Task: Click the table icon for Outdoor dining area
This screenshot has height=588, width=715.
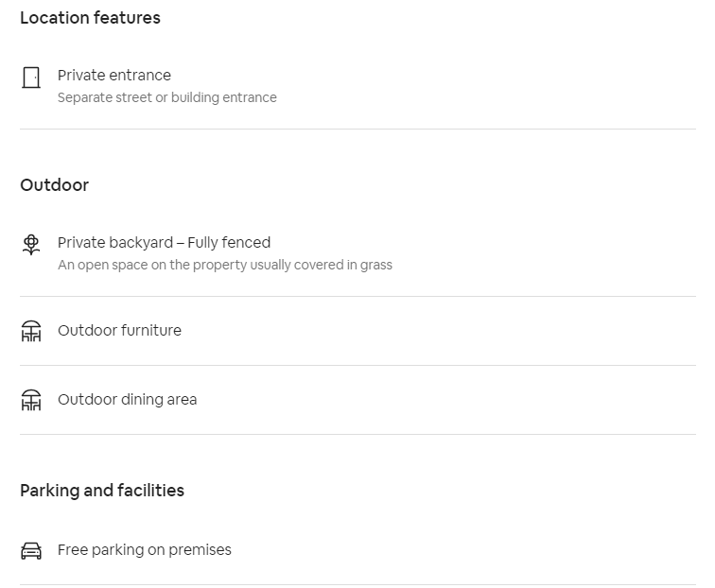Action: (31, 400)
